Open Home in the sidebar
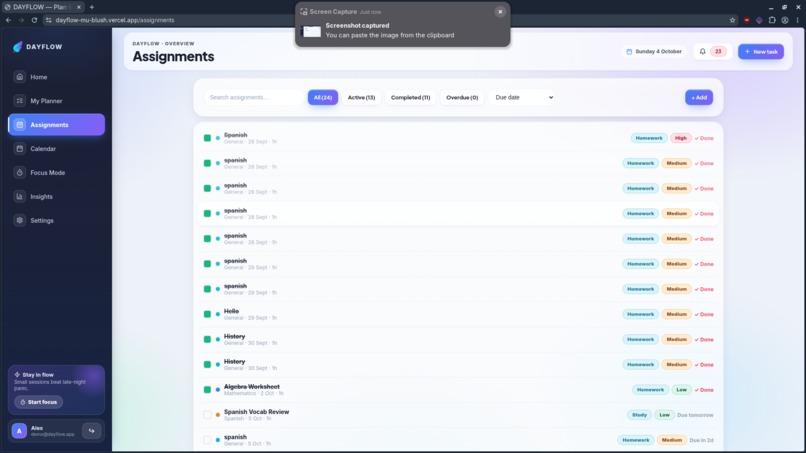 [56, 77]
